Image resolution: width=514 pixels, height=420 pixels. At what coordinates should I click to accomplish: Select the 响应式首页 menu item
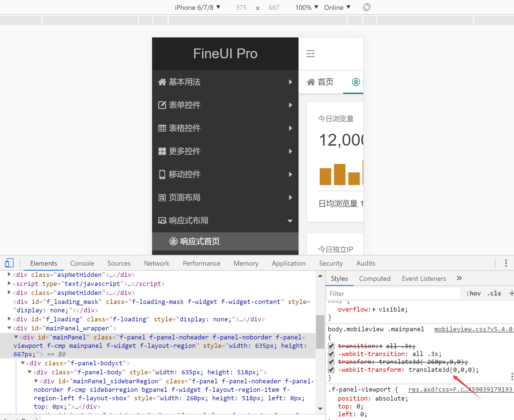point(225,241)
